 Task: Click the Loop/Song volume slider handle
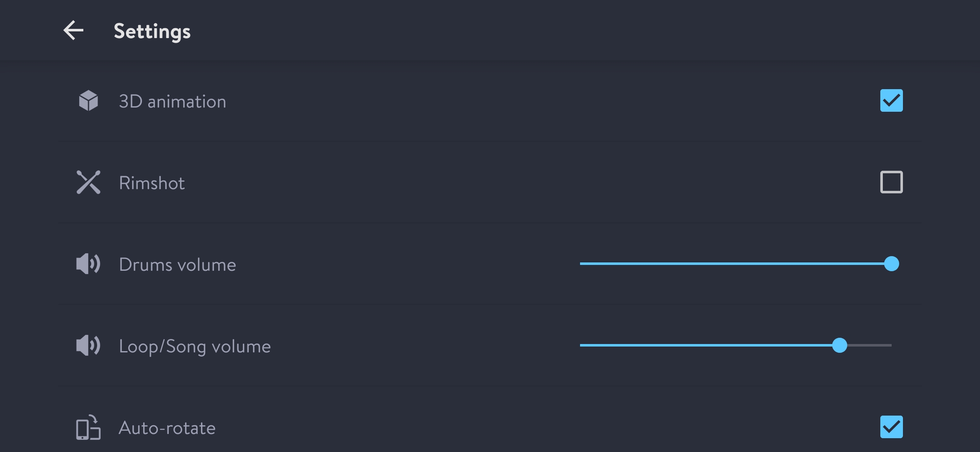(x=839, y=345)
